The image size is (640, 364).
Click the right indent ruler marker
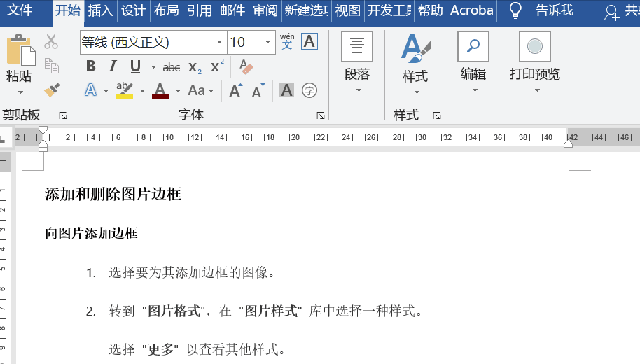coord(568,143)
